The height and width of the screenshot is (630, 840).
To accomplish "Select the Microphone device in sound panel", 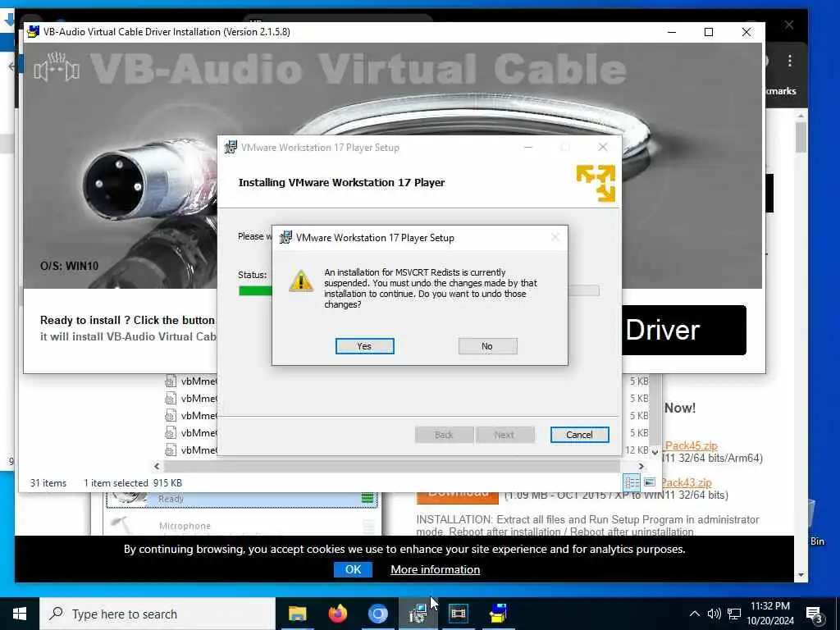I will point(241,526).
